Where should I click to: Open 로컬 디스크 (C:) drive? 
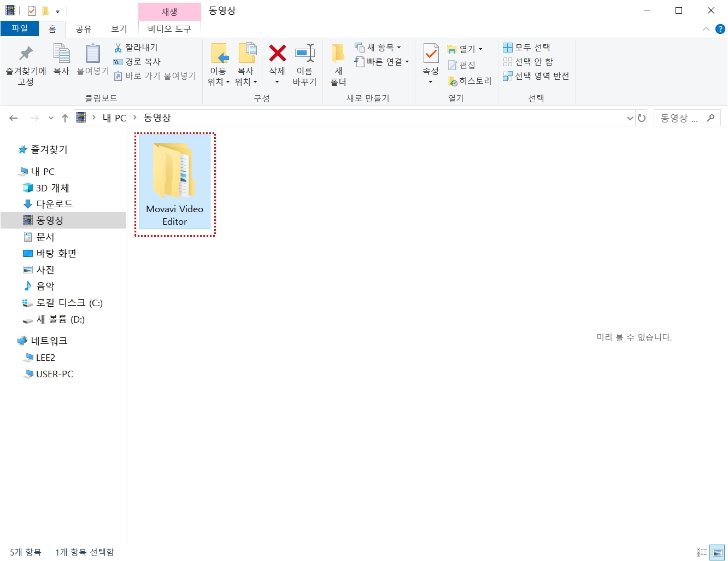[x=62, y=302]
